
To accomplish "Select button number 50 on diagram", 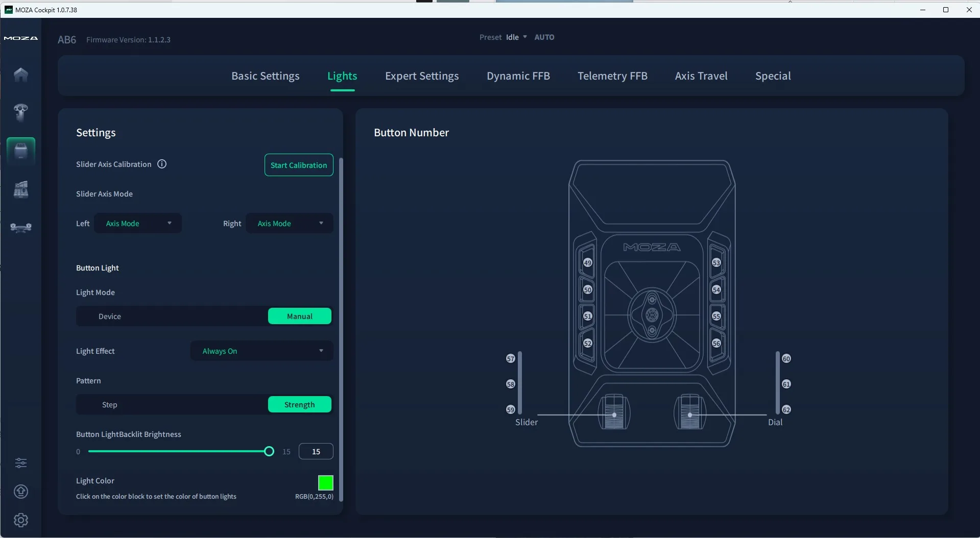I will [588, 290].
